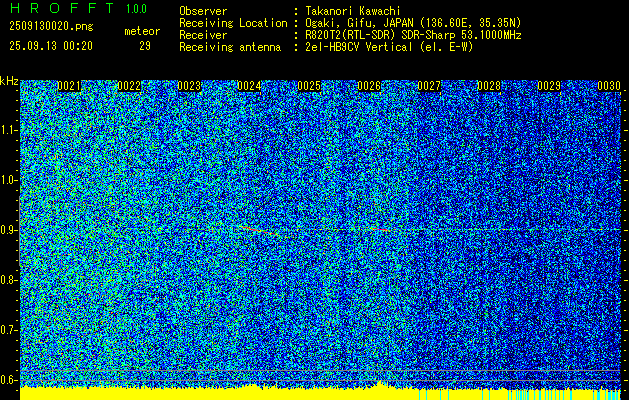Image resolution: width=629 pixels, height=400 pixels.
Task: Click the 0.8 kHz axis label
Action: pyautogui.click(x=7, y=280)
